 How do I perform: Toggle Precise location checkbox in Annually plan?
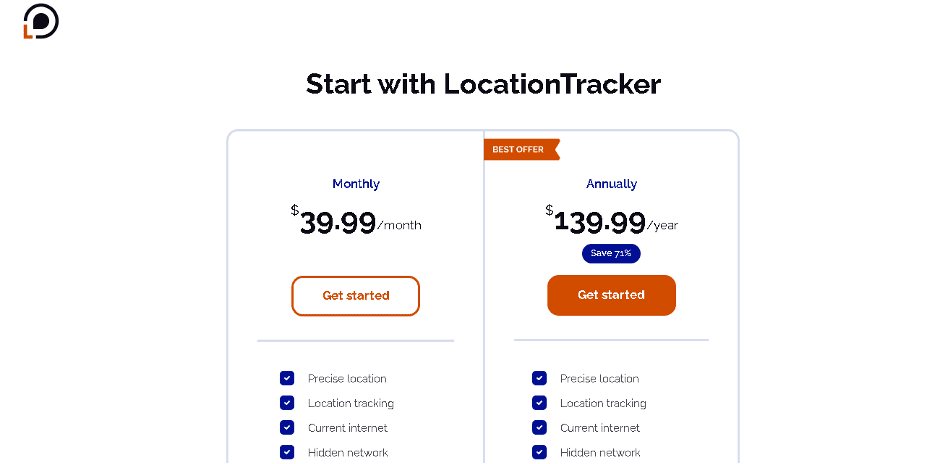coord(539,378)
